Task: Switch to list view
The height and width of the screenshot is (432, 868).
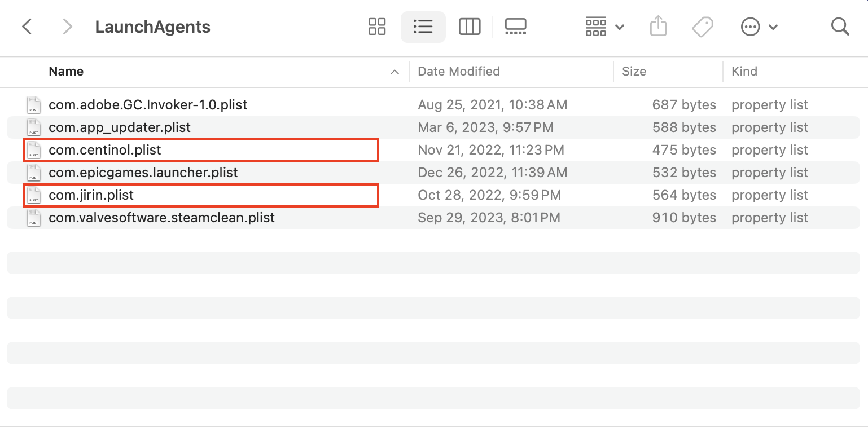Action: tap(423, 27)
